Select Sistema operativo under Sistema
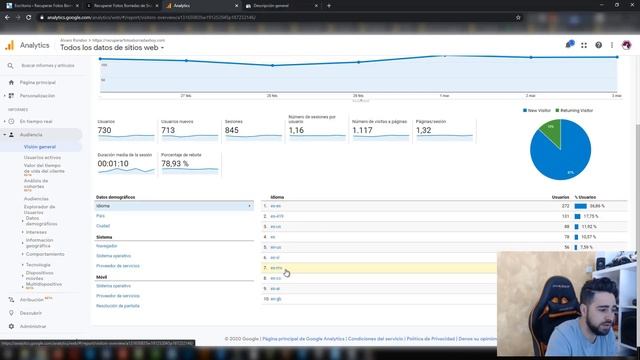Image resolution: width=640 pixels, height=360 pixels. tap(113, 256)
